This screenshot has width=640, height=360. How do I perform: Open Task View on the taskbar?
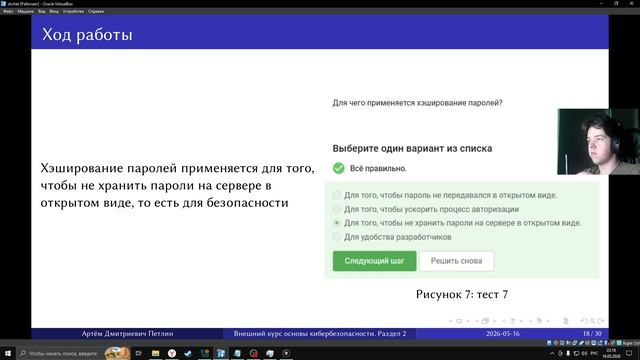tap(139, 353)
